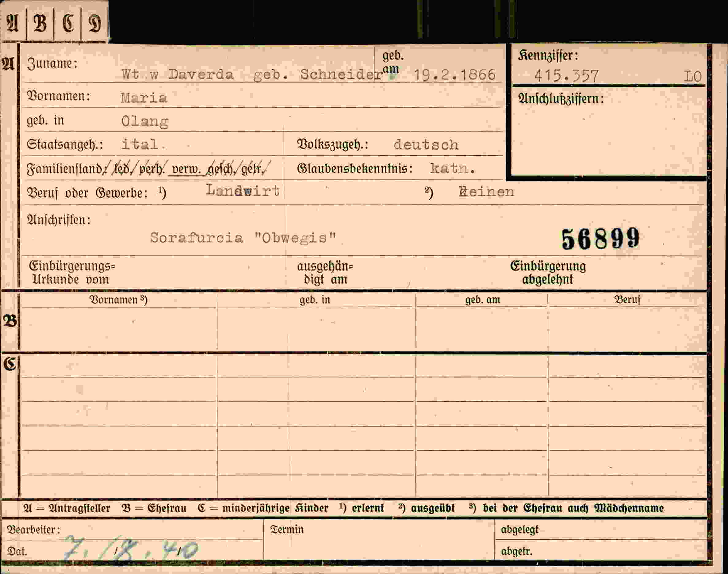Click the first name 'Maria'
728x574 pixels.
click(x=144, y=98)
